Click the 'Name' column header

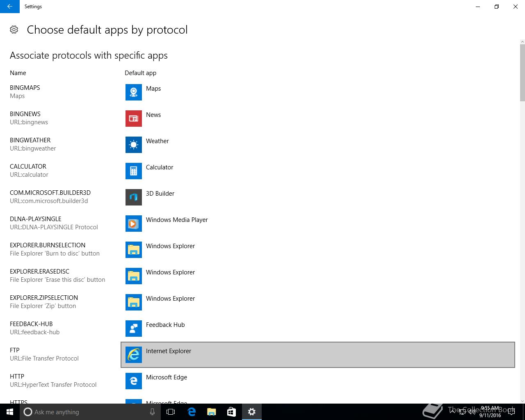click(x=18, y=73)
